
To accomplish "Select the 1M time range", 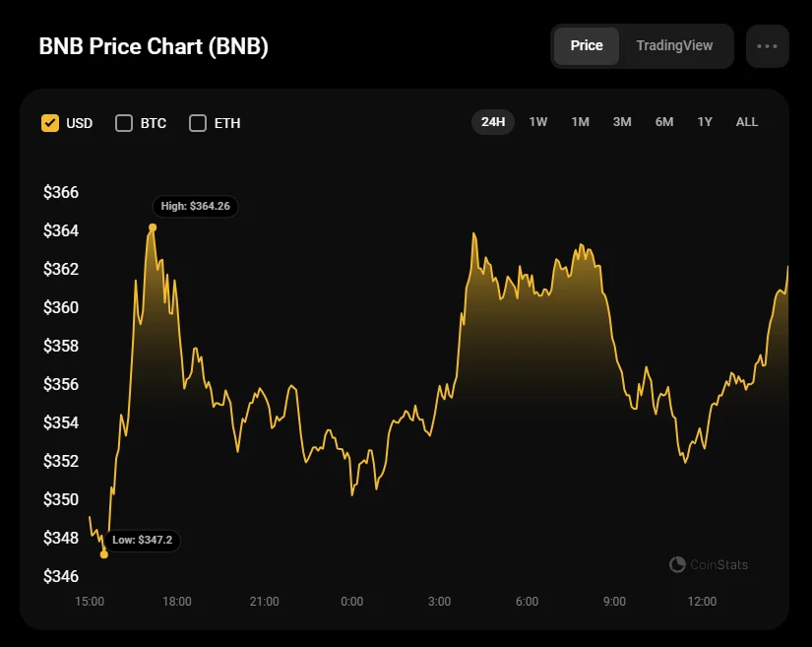I will (580, 122).
